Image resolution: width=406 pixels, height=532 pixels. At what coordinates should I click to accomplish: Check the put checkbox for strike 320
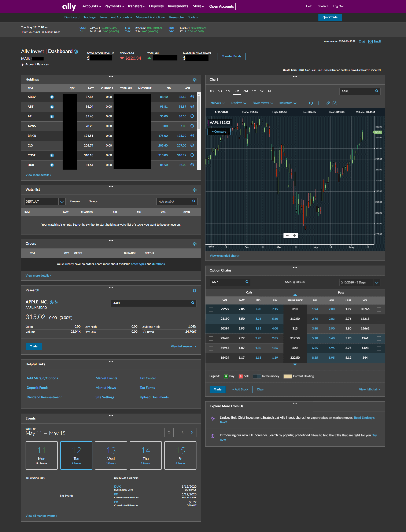[379, 348]
